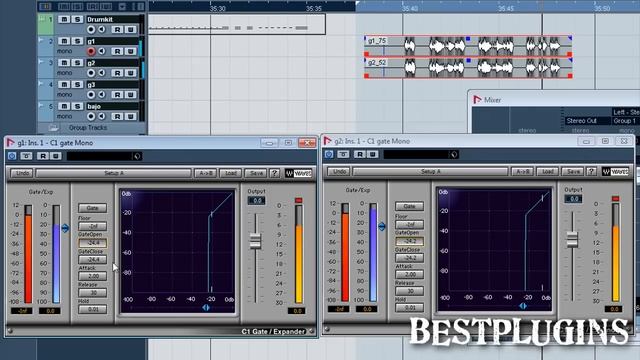Mute the Drumkit track
Viewport: 640px width, 360px height.
(x=64, y=19)
